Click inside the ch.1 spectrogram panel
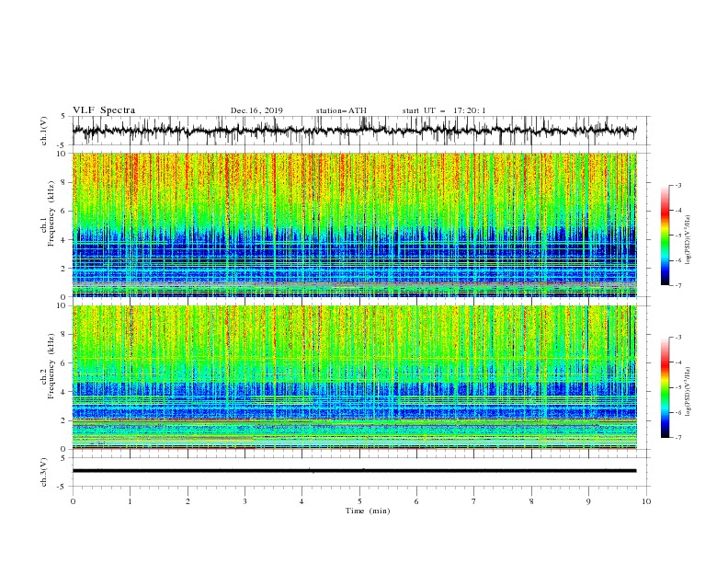 pos(354,224)
